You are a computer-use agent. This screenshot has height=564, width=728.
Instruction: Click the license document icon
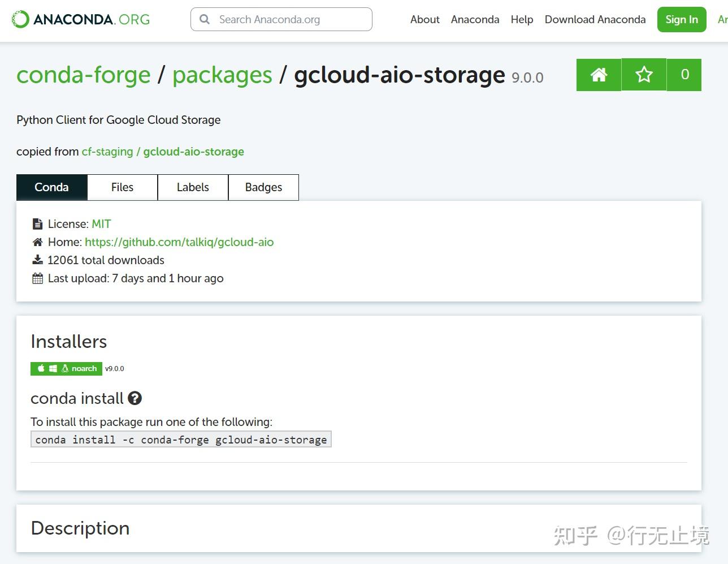point(37,224)
